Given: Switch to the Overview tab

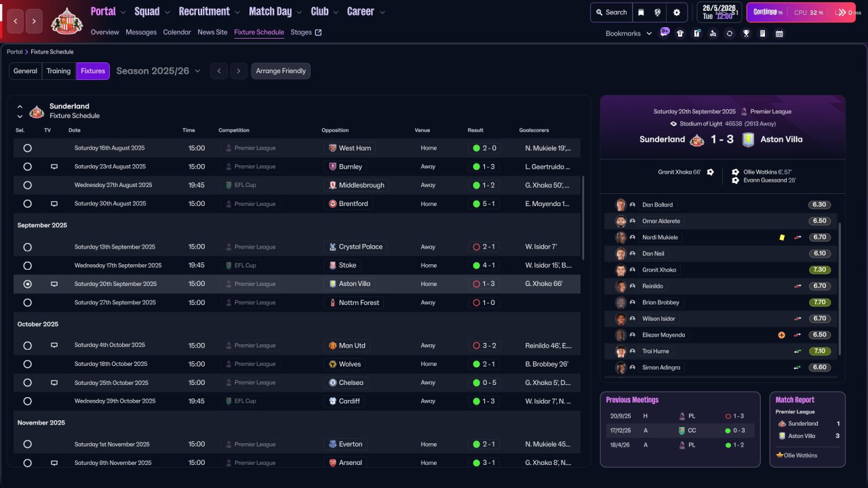Looking at the screenshot, I should click(x=104, y=33).
